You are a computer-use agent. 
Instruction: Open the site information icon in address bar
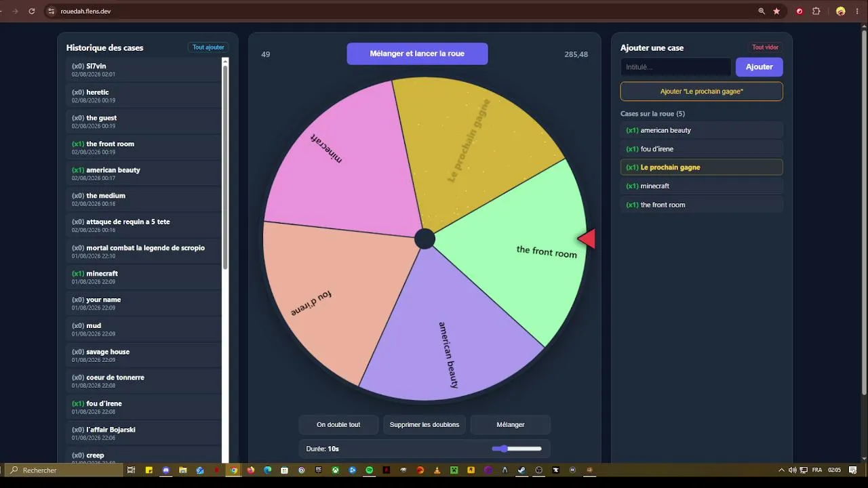tap(51, 12)
